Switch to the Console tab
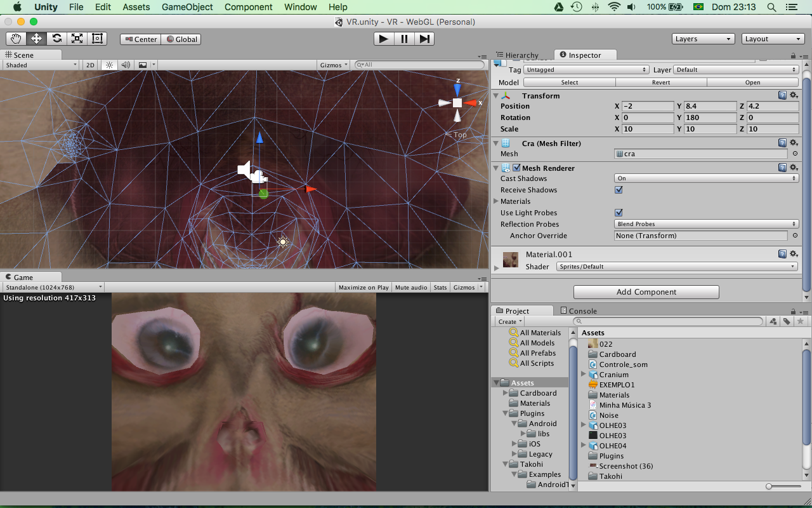This screenshot has height=508, width=812. coord(578,311)
